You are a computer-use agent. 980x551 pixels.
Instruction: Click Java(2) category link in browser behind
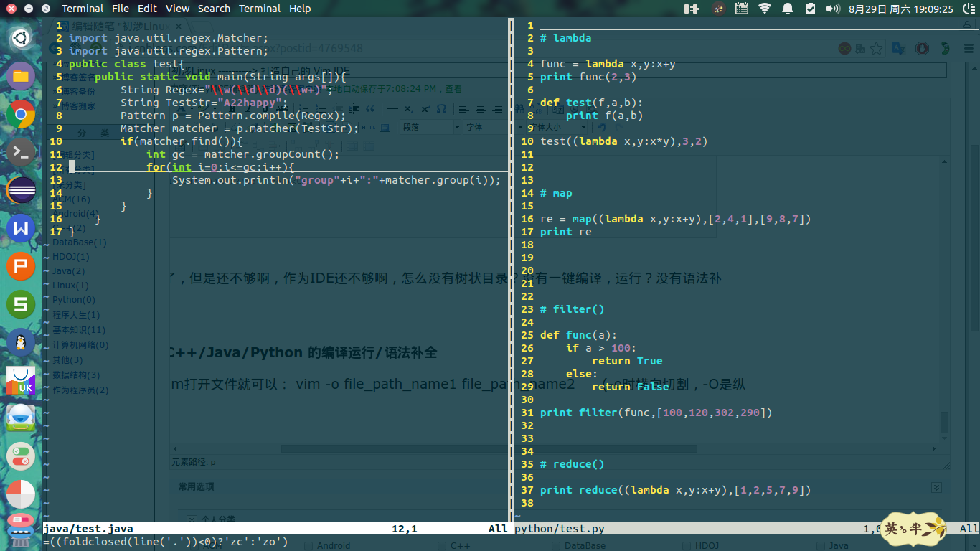[x=68, y=271]
